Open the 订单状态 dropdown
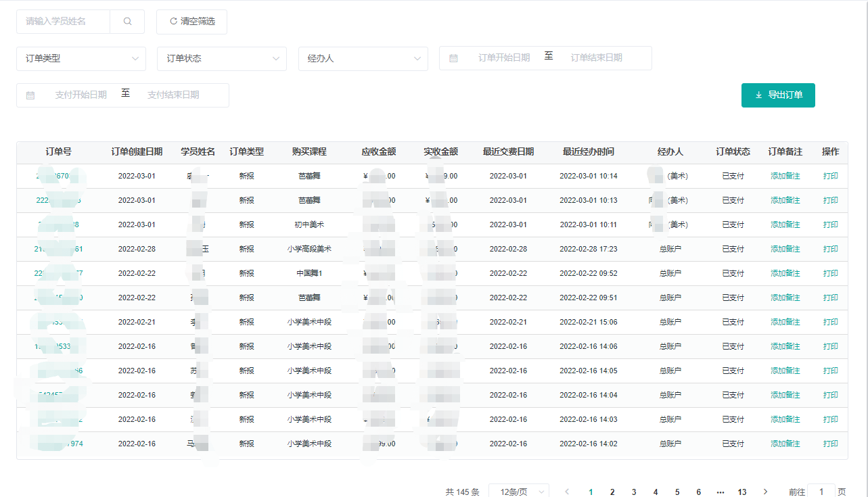This screenshot has height=497, width=868. click(222, 59)
